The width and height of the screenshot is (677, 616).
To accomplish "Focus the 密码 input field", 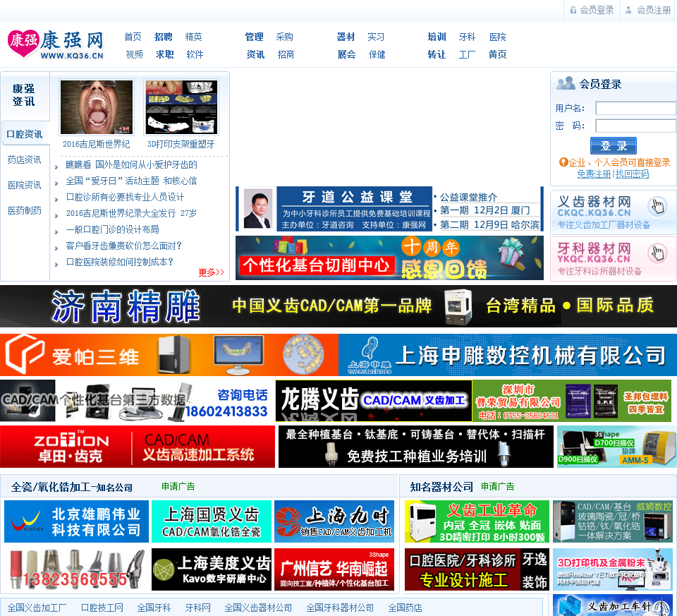I will point(635,126).
